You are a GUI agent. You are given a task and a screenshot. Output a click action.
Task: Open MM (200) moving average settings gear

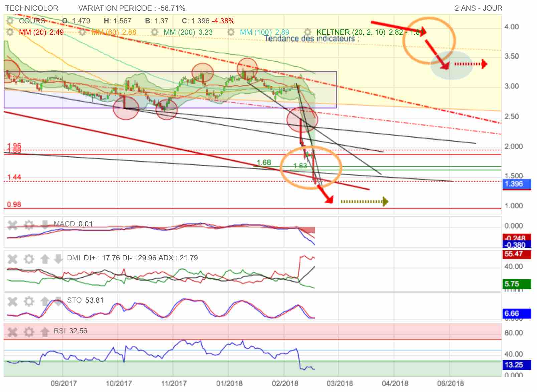pos(155,32)
